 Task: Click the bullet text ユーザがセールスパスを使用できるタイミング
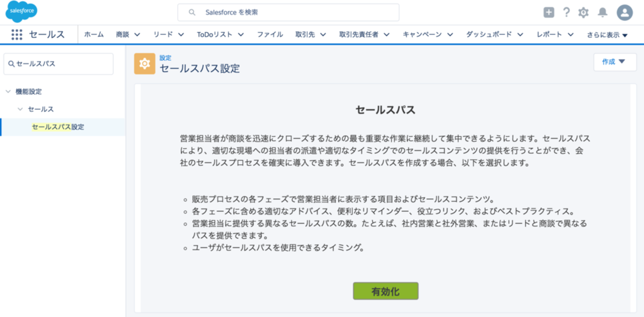tap(278, 248)
